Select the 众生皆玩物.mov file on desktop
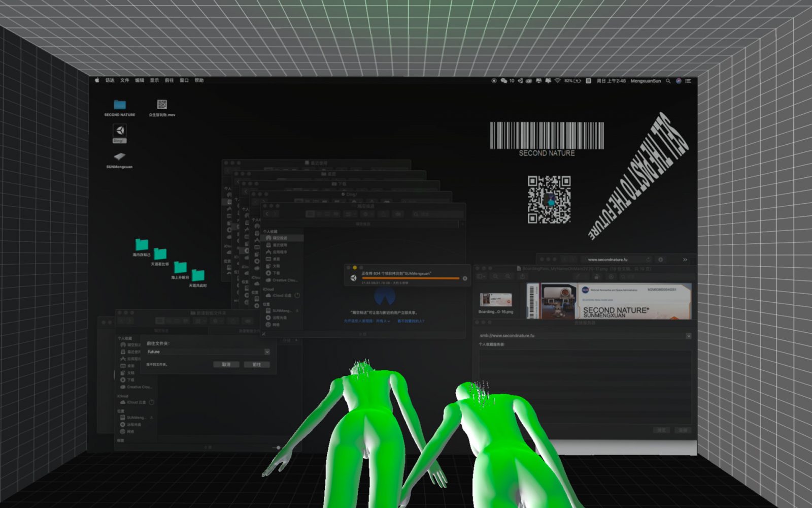 pyautogui.click(x=162, y=108)
